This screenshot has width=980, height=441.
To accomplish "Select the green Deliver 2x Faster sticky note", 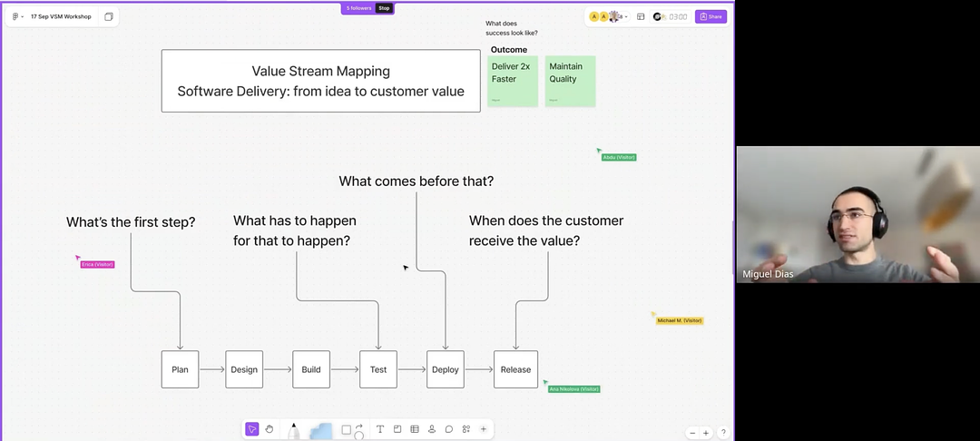I will 513,81.
